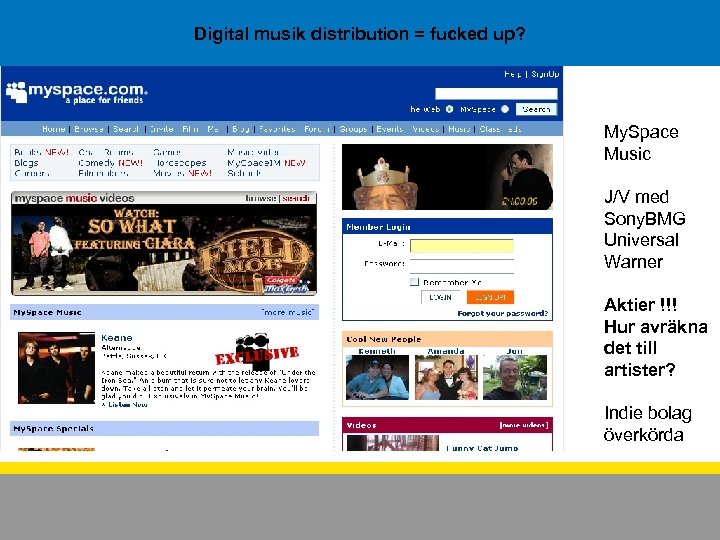Screen dimensions: 720x540
Task: Open the Field Mob 'So What' banner
Action: click(164, 248)
